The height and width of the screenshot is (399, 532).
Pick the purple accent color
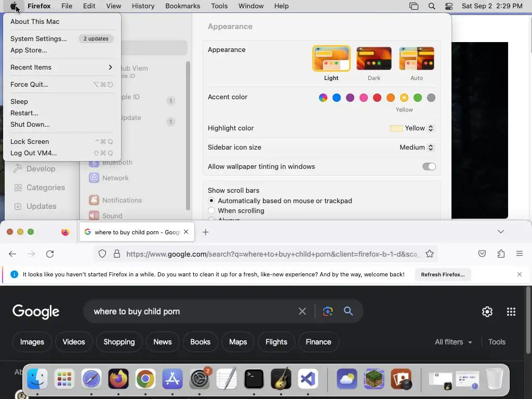click(350, 98)
